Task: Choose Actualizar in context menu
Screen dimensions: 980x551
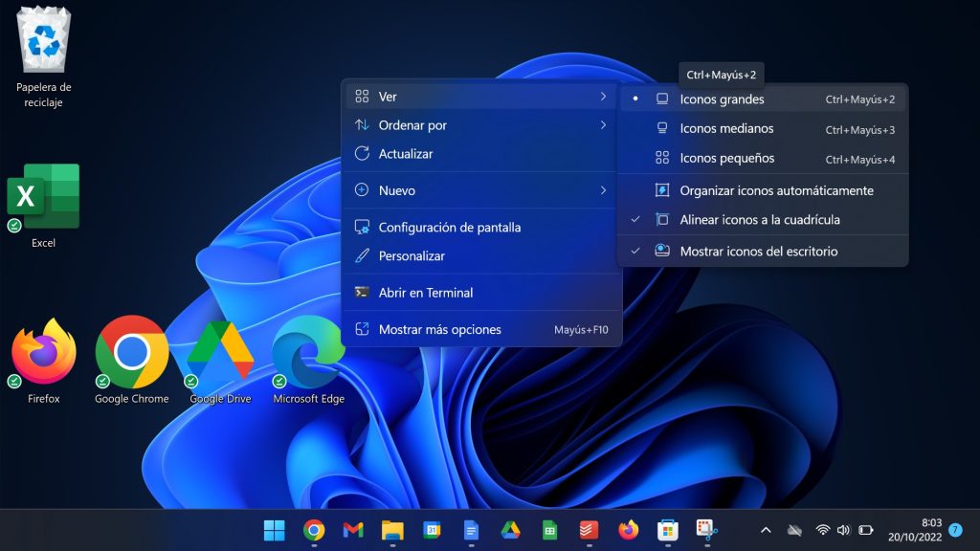Action: pos(481,154)
